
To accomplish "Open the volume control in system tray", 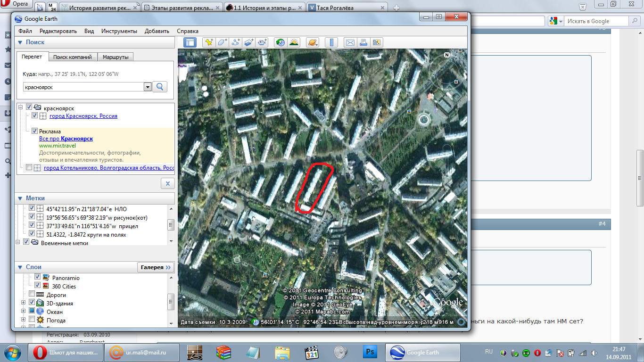I will (594, 353).
